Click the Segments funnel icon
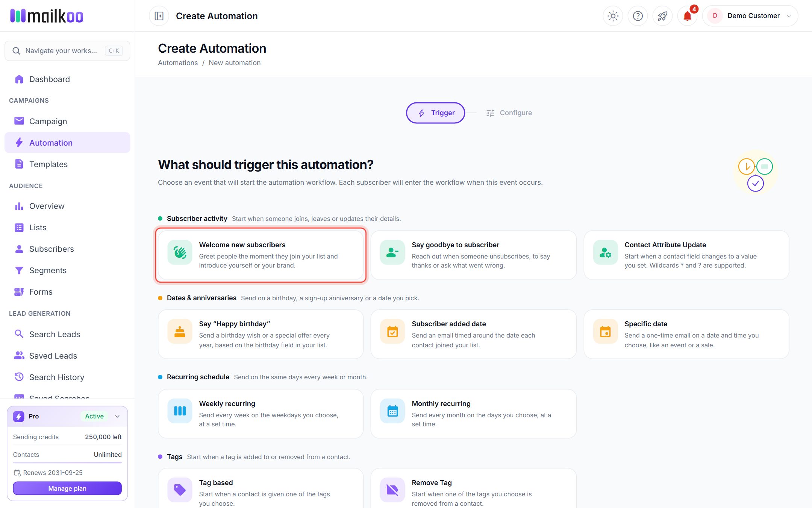 [19, 270]
